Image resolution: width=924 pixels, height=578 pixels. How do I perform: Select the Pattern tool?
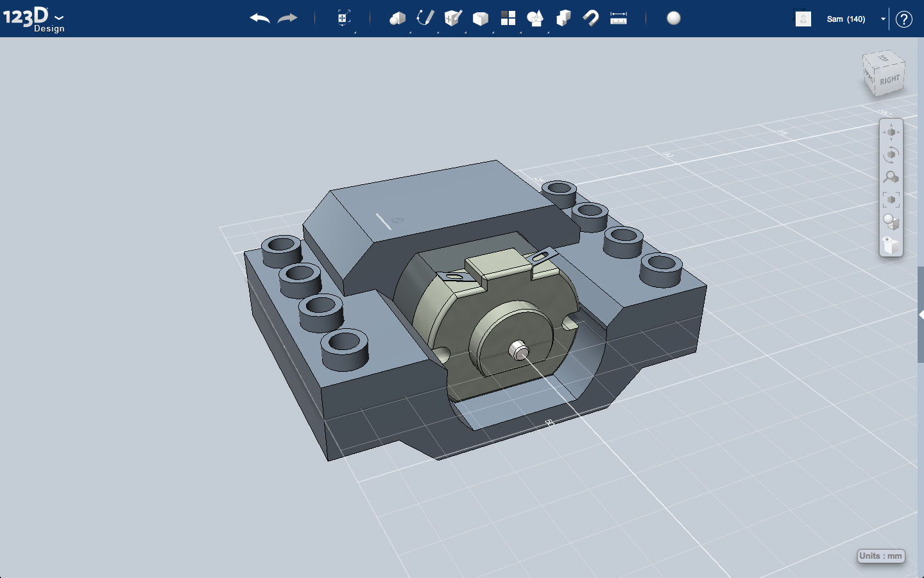pos(508,19)
